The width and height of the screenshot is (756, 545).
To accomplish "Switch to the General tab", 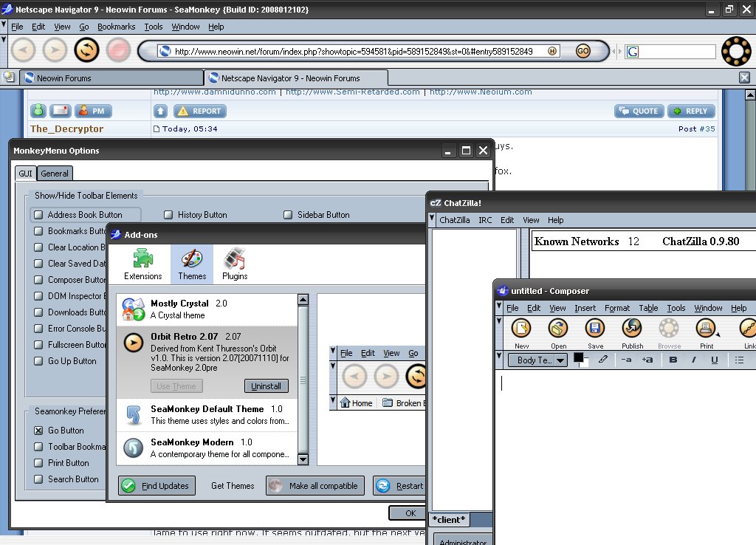I will click(x=55, y=174).
